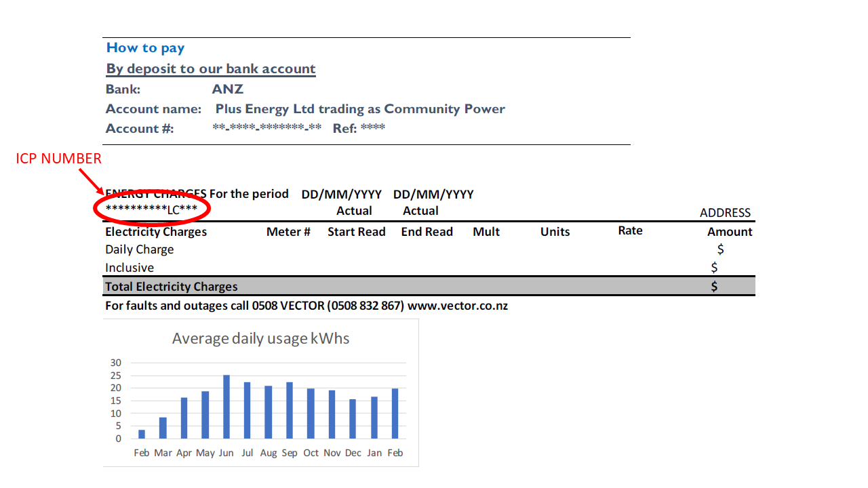The image size is (868, 488).
Task: Click the masked account number field
Action: pyautogui.click(x=267, y=129)
